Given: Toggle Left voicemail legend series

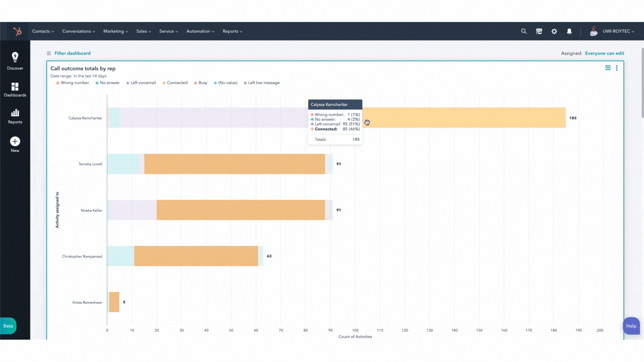Looking at the screenshot, I should coord(143,83).
